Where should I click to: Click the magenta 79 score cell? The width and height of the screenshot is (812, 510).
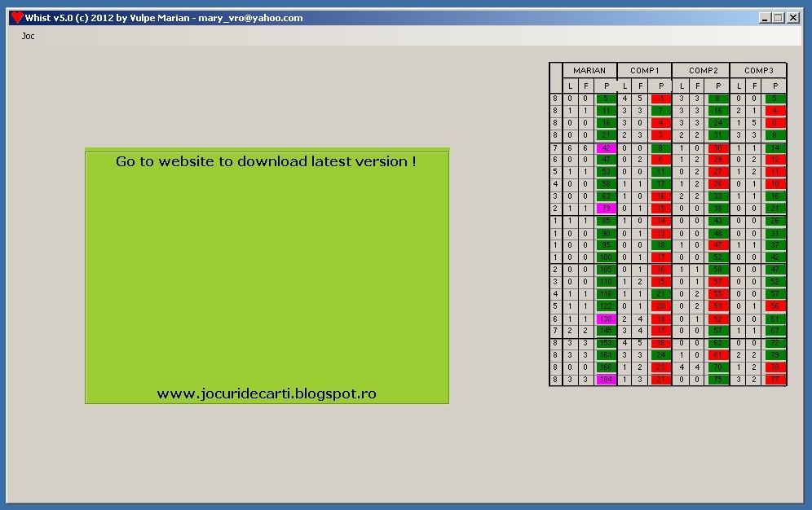pyautogui.click(x=606, y=209)
